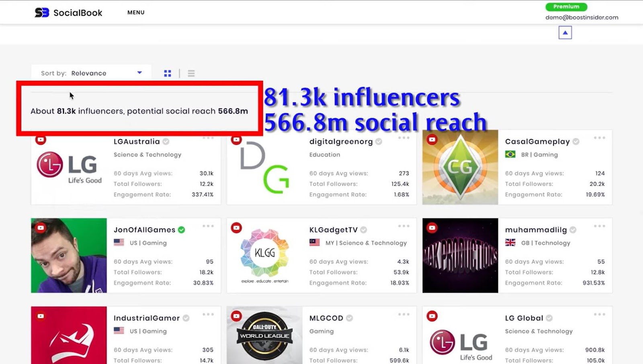
Task: Open the CasalGameplay channel name
Action: 537,141
